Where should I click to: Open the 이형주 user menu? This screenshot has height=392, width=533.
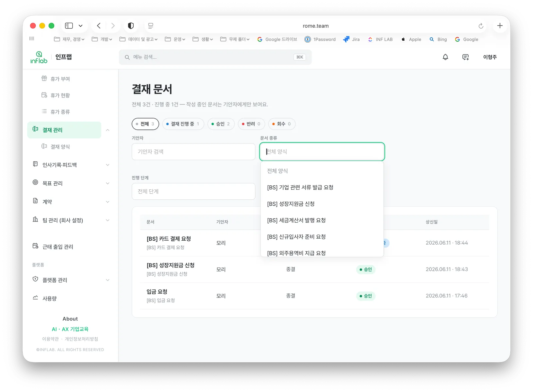(490, 57)
